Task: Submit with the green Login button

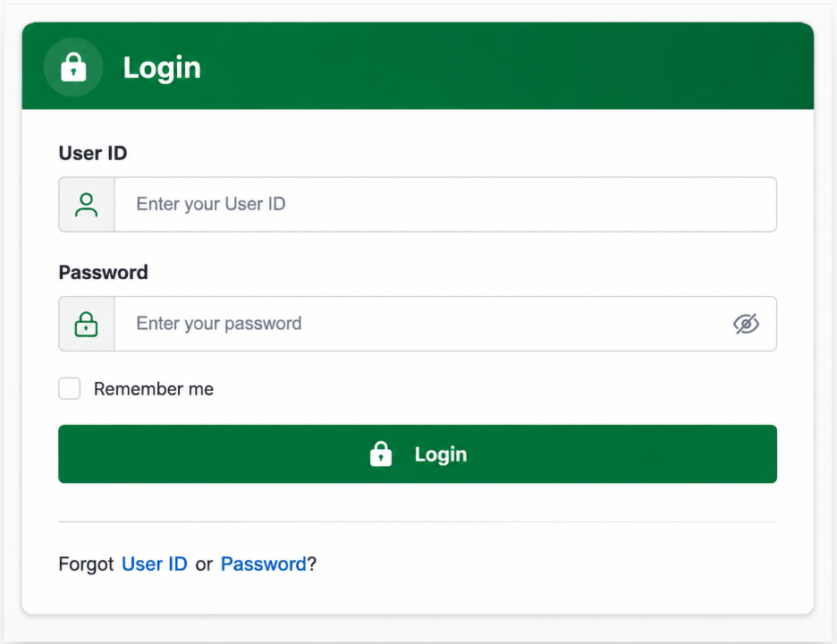Action: pos(418,453)
